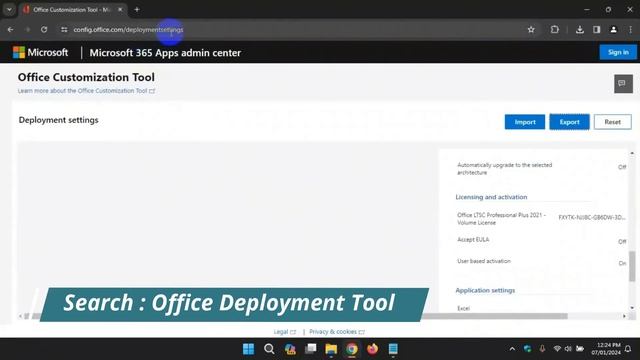Click the Sign in button
640x360 pixels.
[618, 52]
